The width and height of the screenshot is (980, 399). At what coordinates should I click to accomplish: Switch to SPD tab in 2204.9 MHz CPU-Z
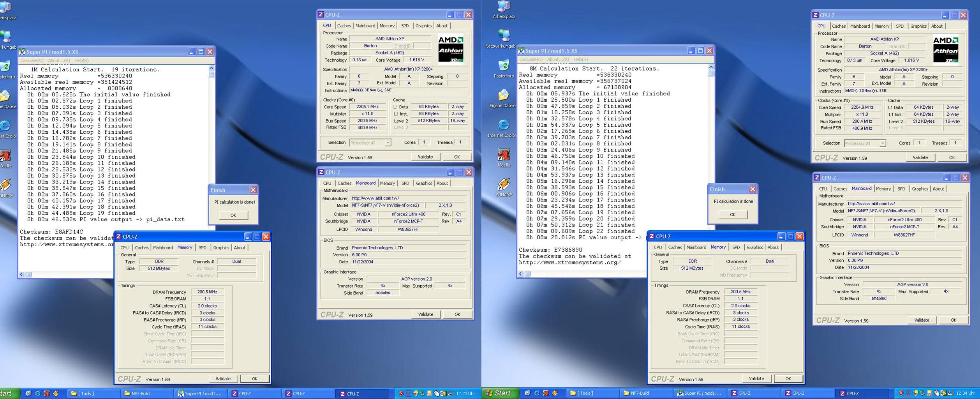(x=900, y=26)
